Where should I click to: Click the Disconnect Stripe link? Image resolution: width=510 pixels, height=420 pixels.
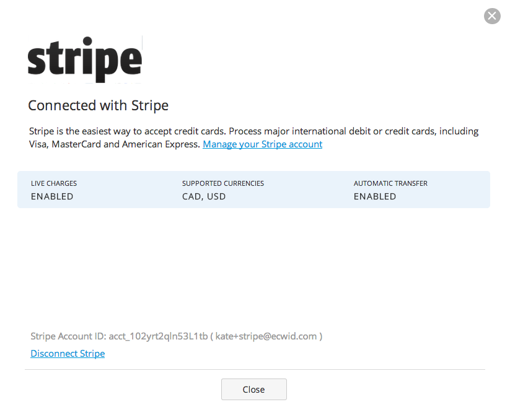coord(68,353)
